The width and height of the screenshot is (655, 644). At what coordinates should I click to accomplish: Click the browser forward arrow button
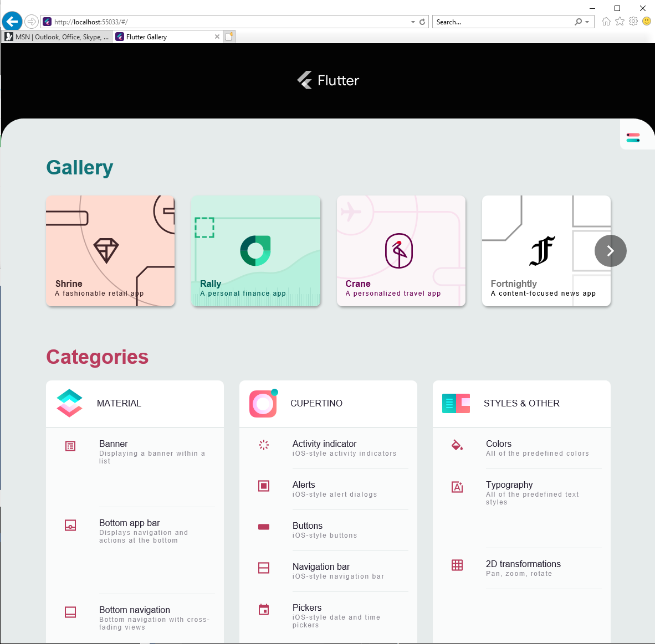(x=32, y=21)
